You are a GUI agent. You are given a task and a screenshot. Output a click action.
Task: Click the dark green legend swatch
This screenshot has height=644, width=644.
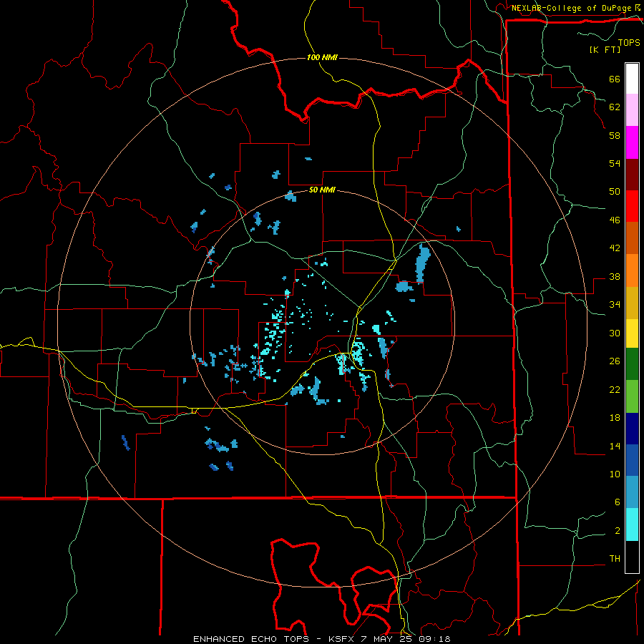pos(632,364)
